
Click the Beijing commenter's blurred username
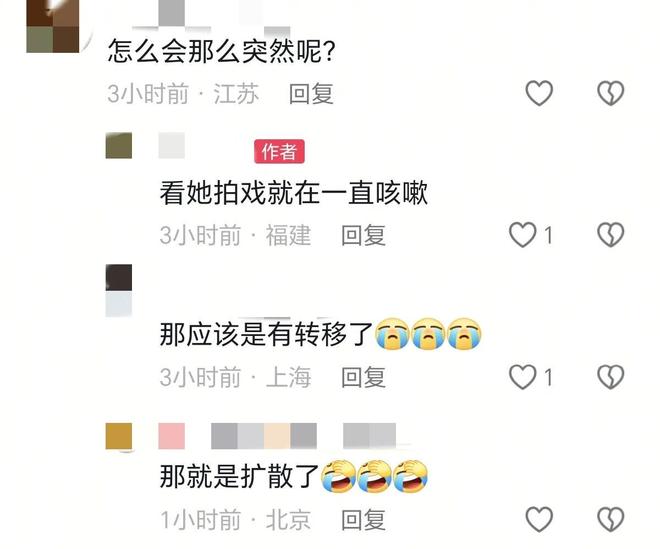(x=277, y=436)
